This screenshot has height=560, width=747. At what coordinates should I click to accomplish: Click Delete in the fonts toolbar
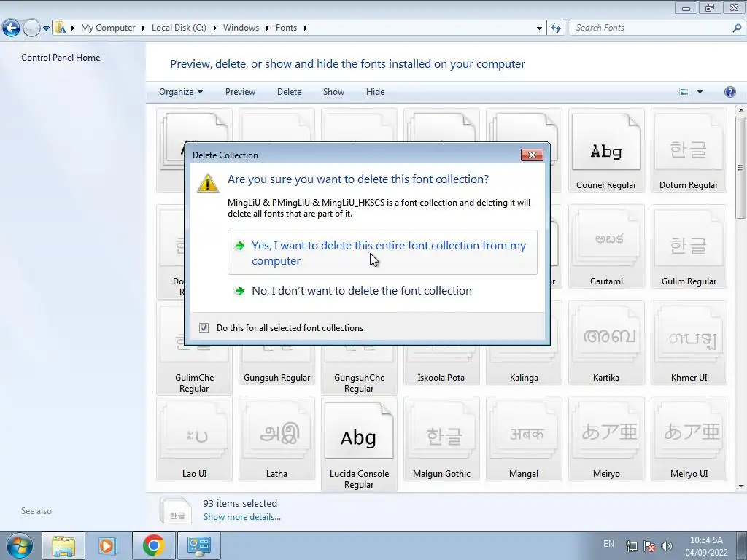[289, 92]
